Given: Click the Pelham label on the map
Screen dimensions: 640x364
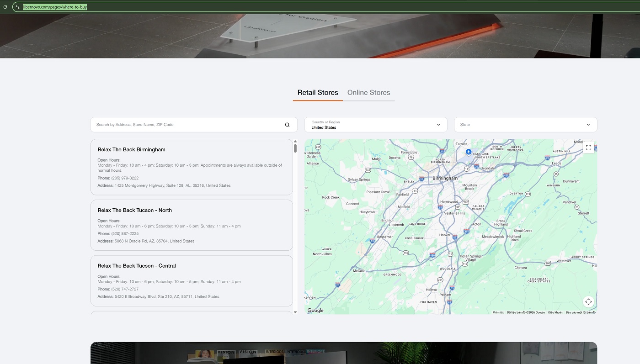Looking at the screenshot, I should point(445,295).
